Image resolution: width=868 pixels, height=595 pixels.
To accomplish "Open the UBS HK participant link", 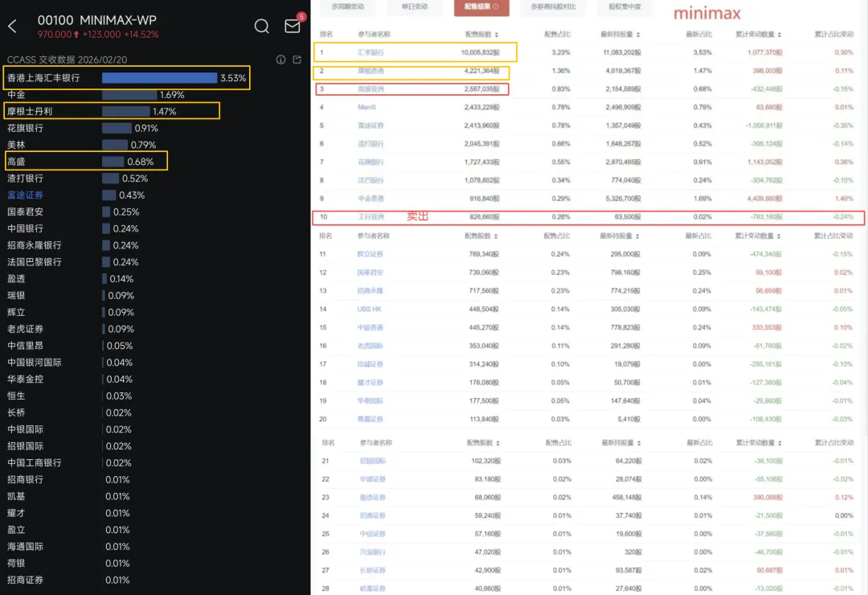I will click(369, 309).
